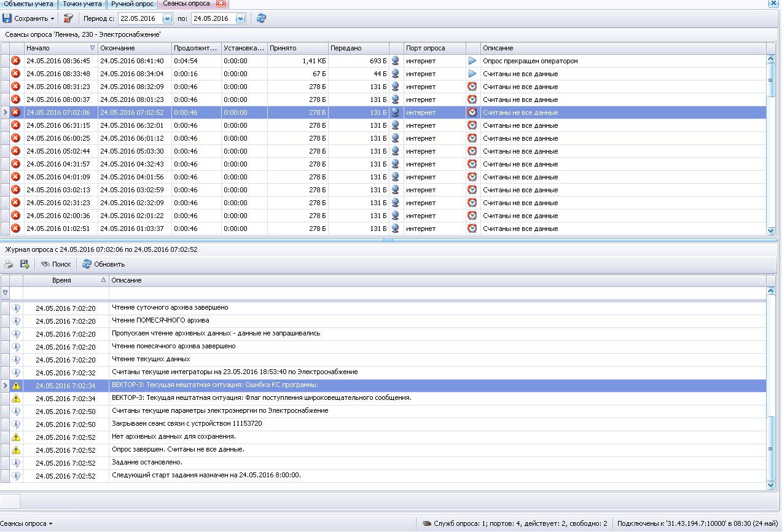Image resolution: width=782 pixels, height=532 pixels.
Task: Click the globe icon in the 08:36:45 row
Action: click(x=396, y=61)
